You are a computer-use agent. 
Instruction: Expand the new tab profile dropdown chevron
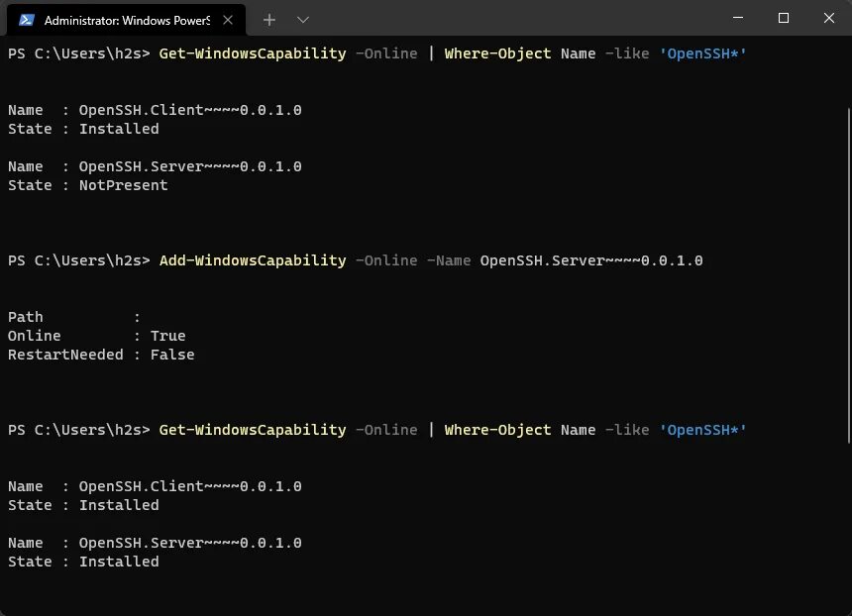click(303, 19)
